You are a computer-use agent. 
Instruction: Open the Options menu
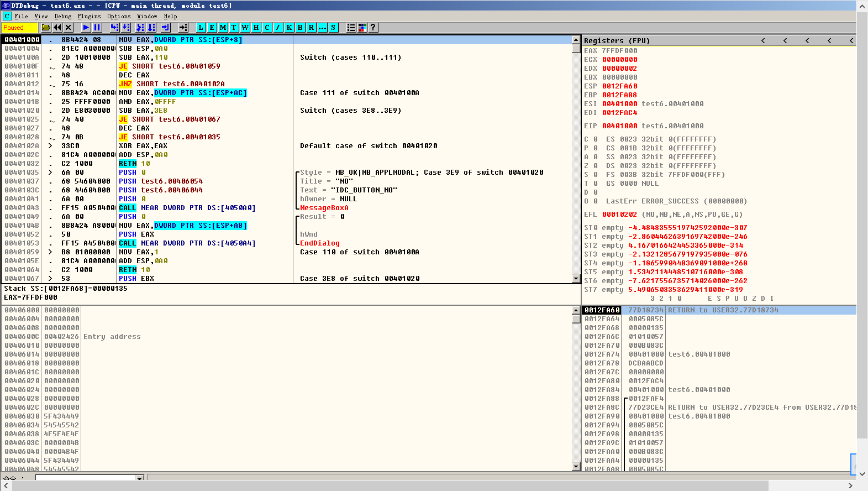point(119,17)
